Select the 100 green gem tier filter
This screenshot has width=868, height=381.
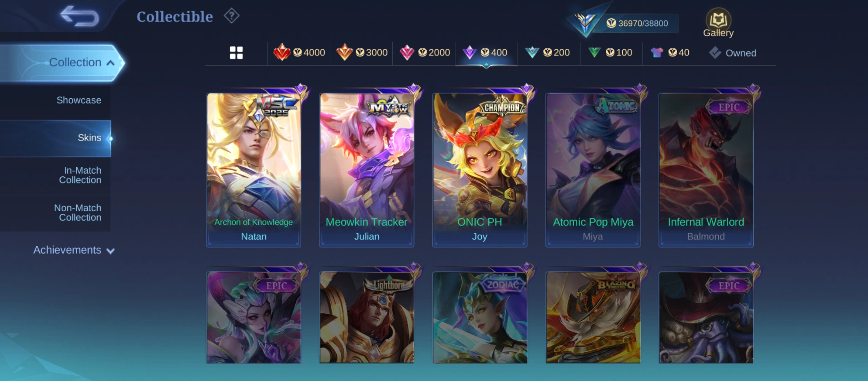[610, 53]
